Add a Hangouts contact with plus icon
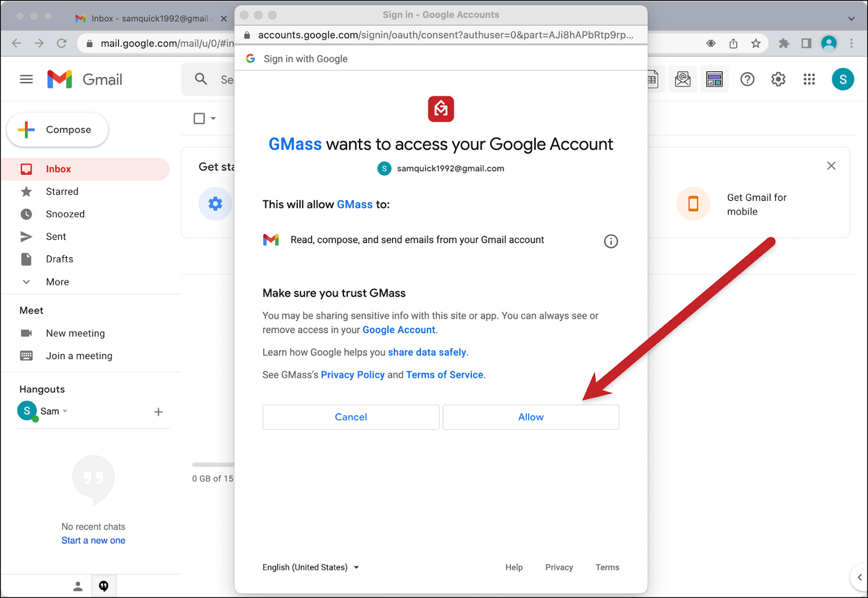 click(158, 412)
